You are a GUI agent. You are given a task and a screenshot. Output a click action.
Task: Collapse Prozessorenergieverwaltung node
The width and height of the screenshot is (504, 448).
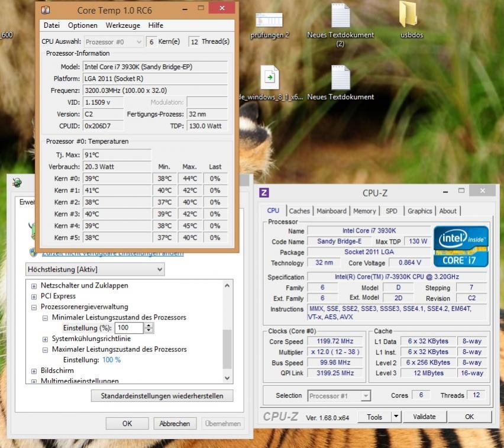(34, 307)
